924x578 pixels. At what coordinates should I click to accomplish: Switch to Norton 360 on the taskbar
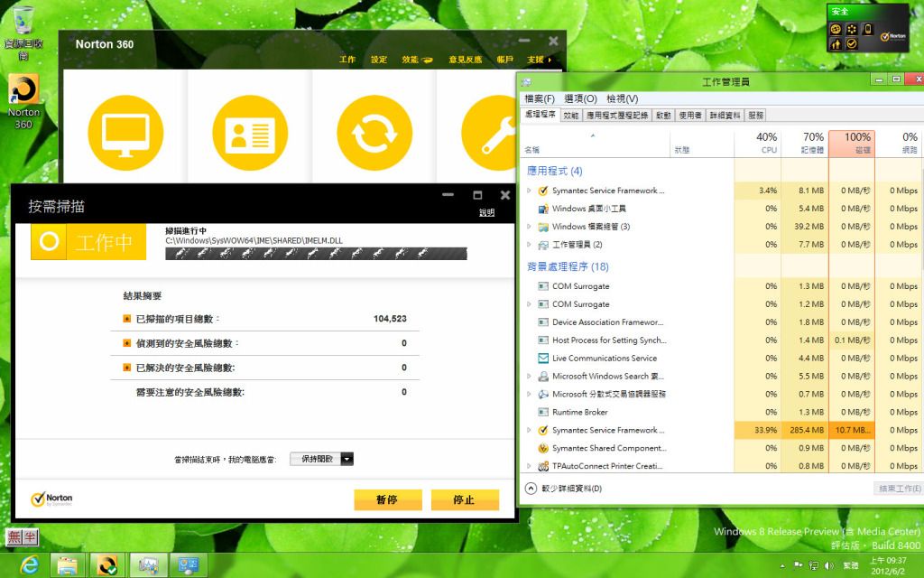point(107,565)
